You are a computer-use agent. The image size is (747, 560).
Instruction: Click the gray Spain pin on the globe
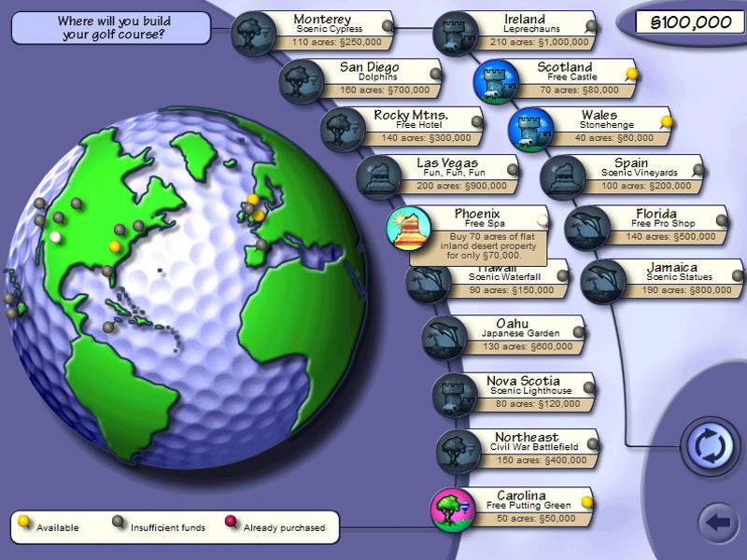click(261, 245)
